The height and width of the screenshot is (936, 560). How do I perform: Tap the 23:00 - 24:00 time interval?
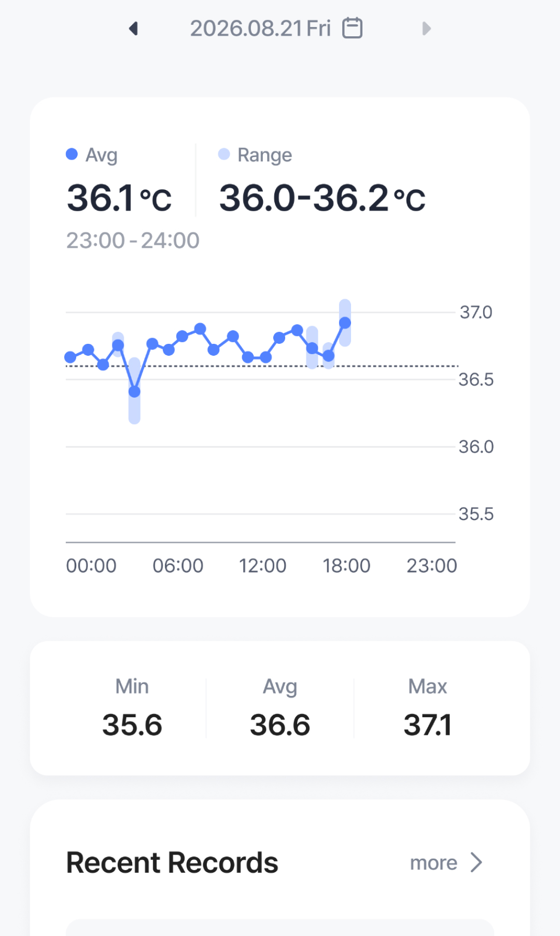click(x=133, y=241)
